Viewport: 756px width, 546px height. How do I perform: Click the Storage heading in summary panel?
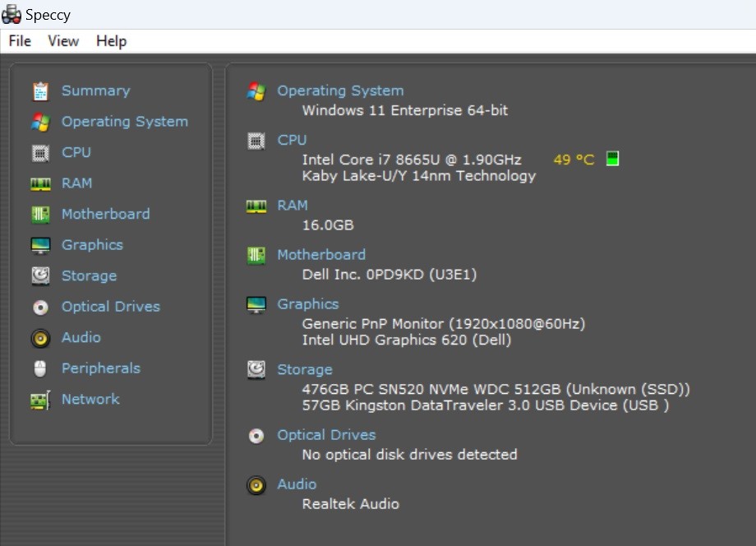click(x=305, y=370)
